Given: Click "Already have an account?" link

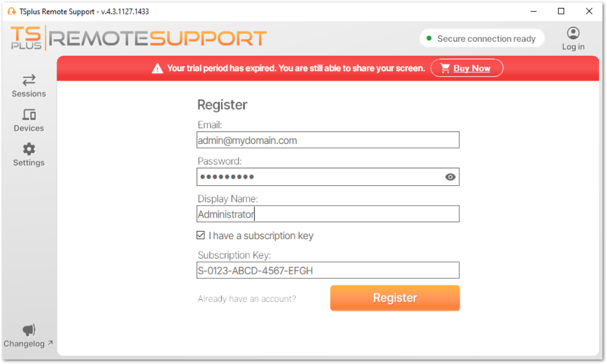Looking at the screenshot, I should point(247,298).
